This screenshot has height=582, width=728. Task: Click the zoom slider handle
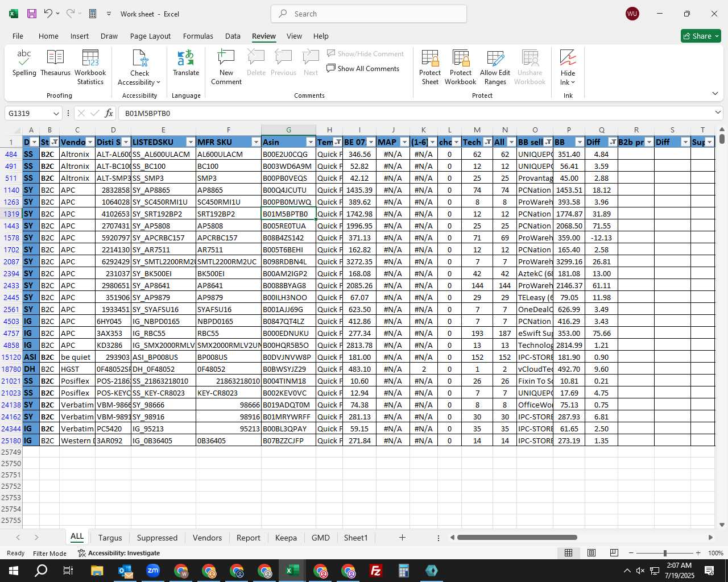tap(665, 553)
